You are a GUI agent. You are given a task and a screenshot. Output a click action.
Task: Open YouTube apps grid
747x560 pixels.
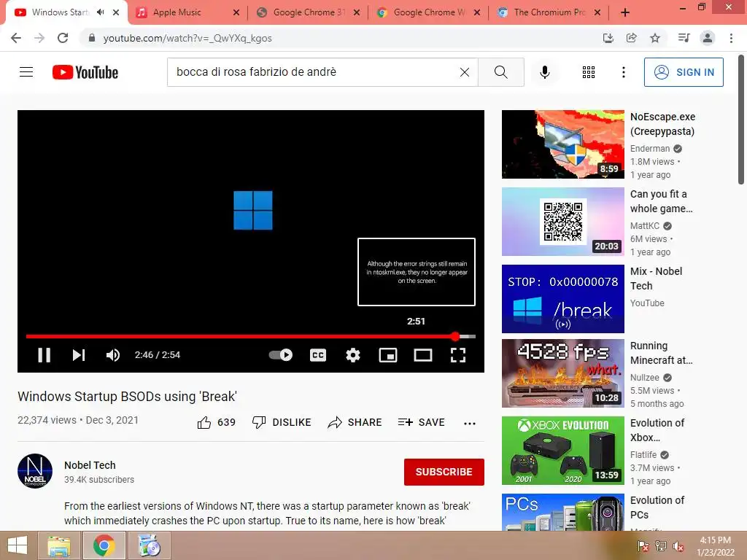(x=589, y=72)
